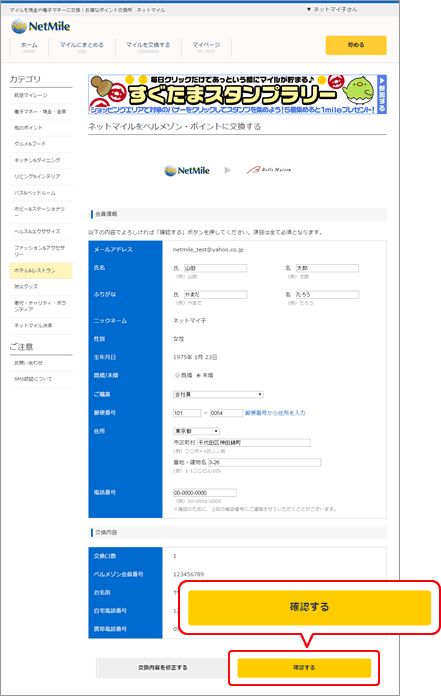
Task: Select 他のポイント category
Action: click(x=41, y=128)
